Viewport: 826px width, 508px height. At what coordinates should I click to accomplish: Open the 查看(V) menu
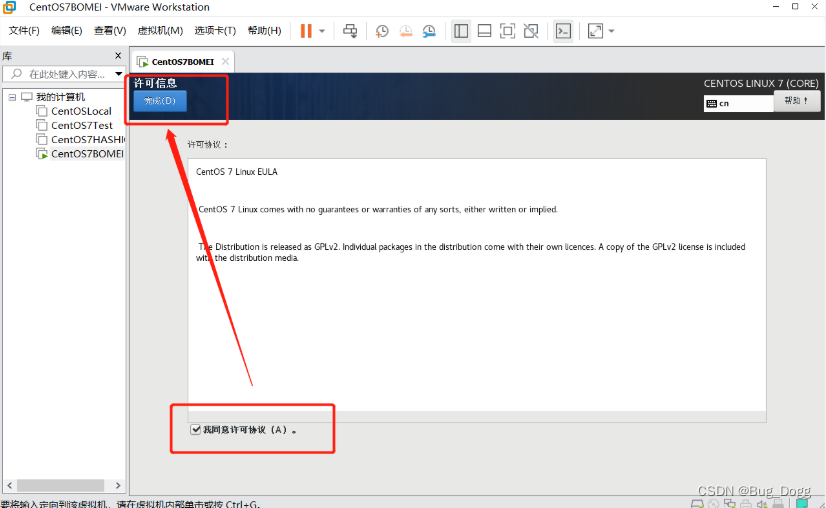[110, 31]
